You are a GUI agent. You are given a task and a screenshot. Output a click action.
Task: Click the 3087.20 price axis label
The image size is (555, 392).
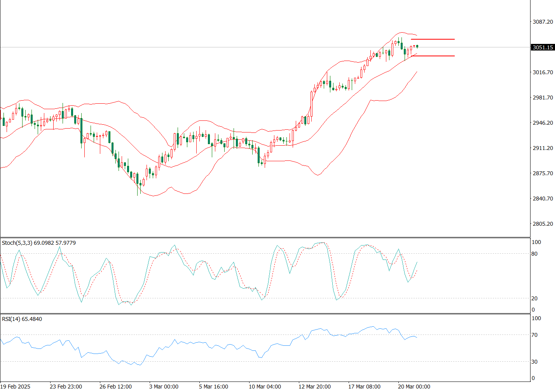543,22
